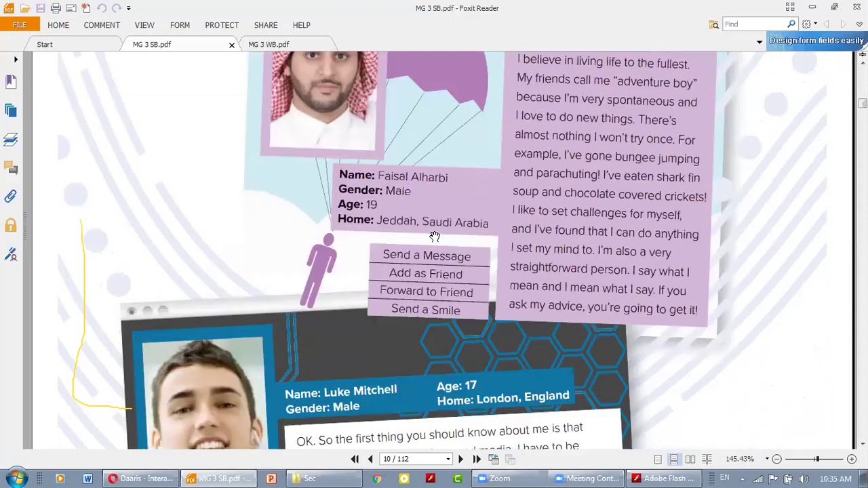Image resolution: width=868 pixels, height=488 pixels.
Task: Open the Security lock panel
Action: coord(11,225)
